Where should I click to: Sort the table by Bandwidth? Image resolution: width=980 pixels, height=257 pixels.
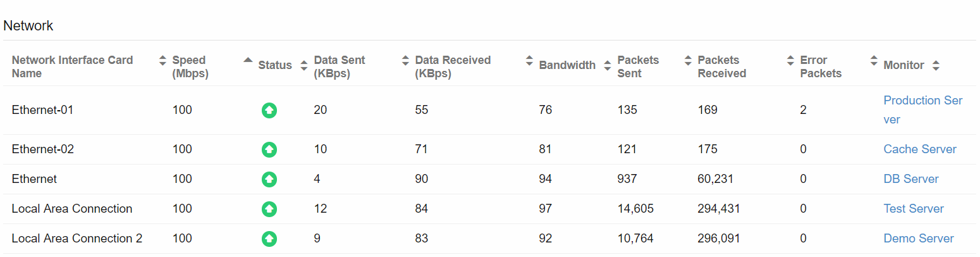(567, 65)
